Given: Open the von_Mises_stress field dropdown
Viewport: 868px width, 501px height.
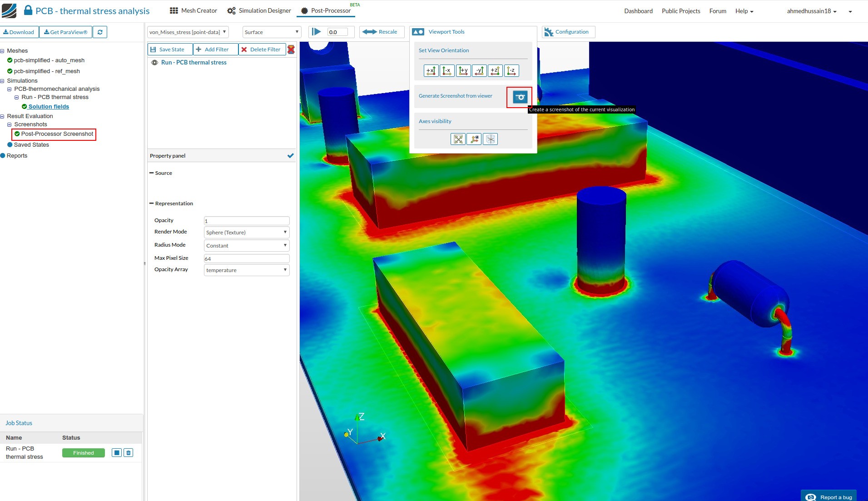Looking at the screenshot, I should tap(188, 32).
